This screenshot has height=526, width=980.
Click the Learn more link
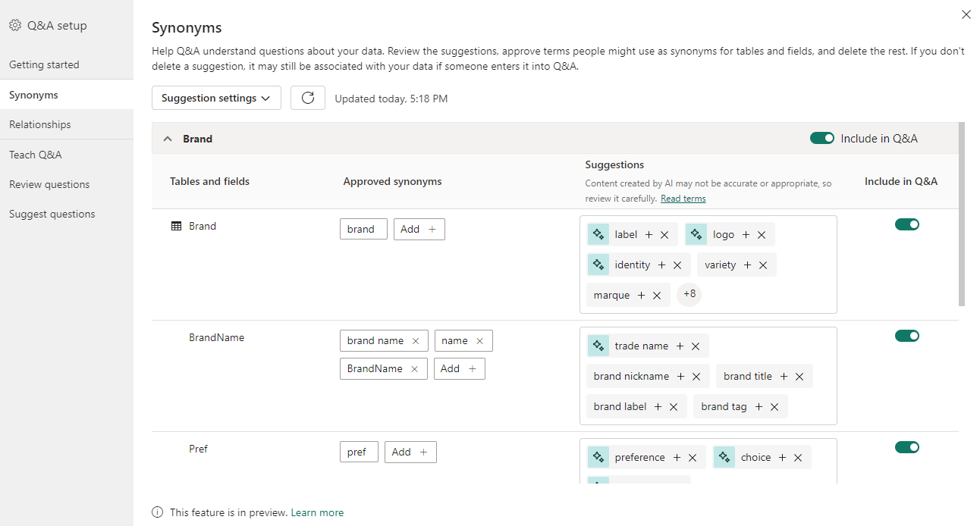click(317, 512)
